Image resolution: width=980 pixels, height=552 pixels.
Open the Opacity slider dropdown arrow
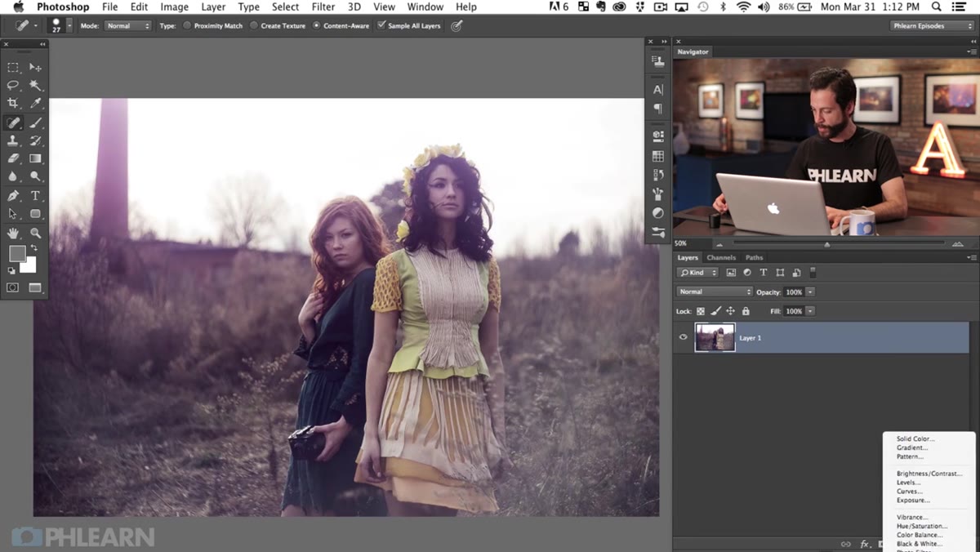[810, 292]
